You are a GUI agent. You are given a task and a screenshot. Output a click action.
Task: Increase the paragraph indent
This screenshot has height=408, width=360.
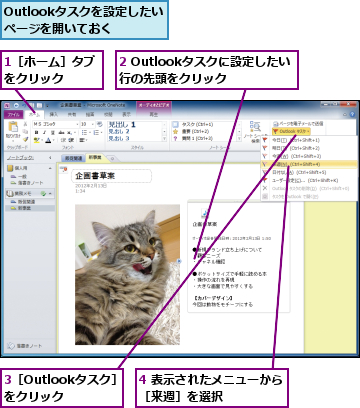coord(71,140)
